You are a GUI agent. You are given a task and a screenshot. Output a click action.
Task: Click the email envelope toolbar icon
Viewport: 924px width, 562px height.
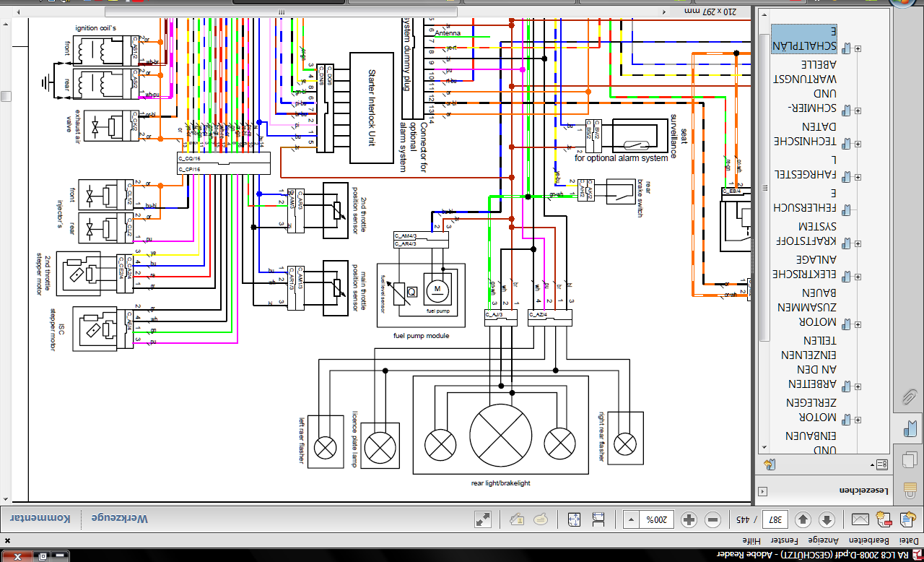coord(860,519)
